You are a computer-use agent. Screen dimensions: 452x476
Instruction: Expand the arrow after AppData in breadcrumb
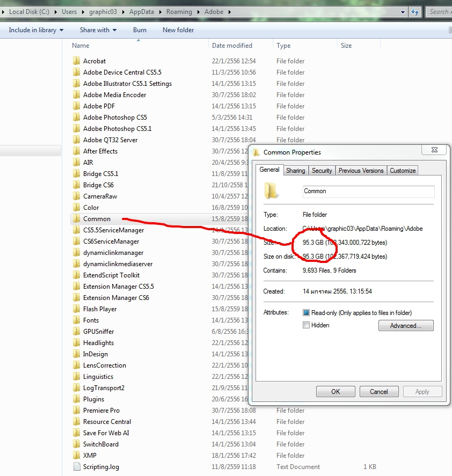pos(160,12)
